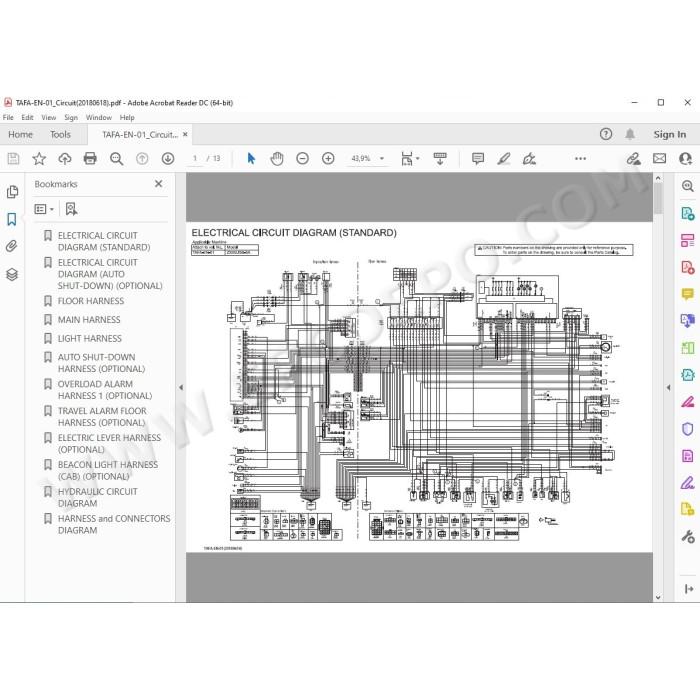Activate the Hand pan tool
The image size is (700, 700).
277,158
